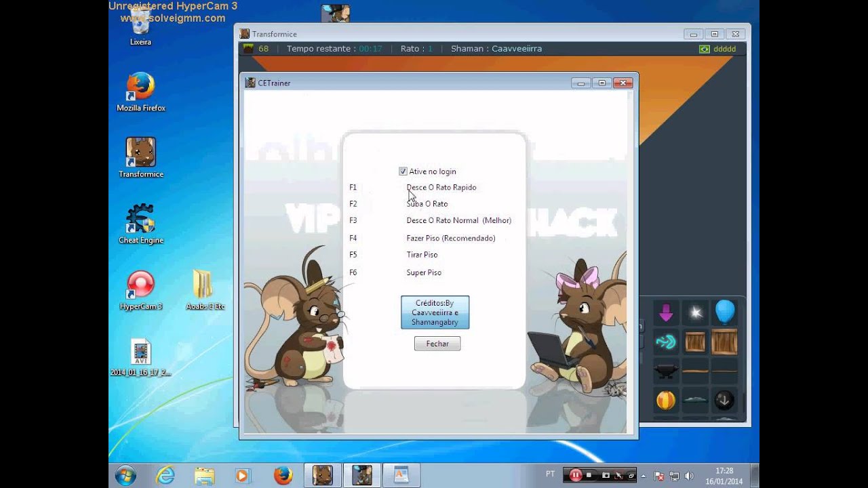Click the Transformice window title icon
Image resolution: width=868 pixels, height=488 pixels.
(245, 34)
